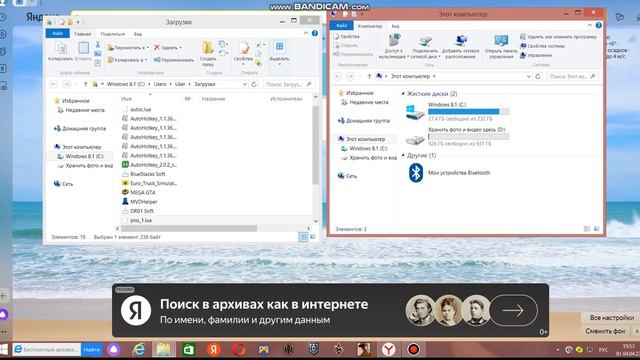Click Переименовать in Загрузки ribbon

tap(173, 60)
